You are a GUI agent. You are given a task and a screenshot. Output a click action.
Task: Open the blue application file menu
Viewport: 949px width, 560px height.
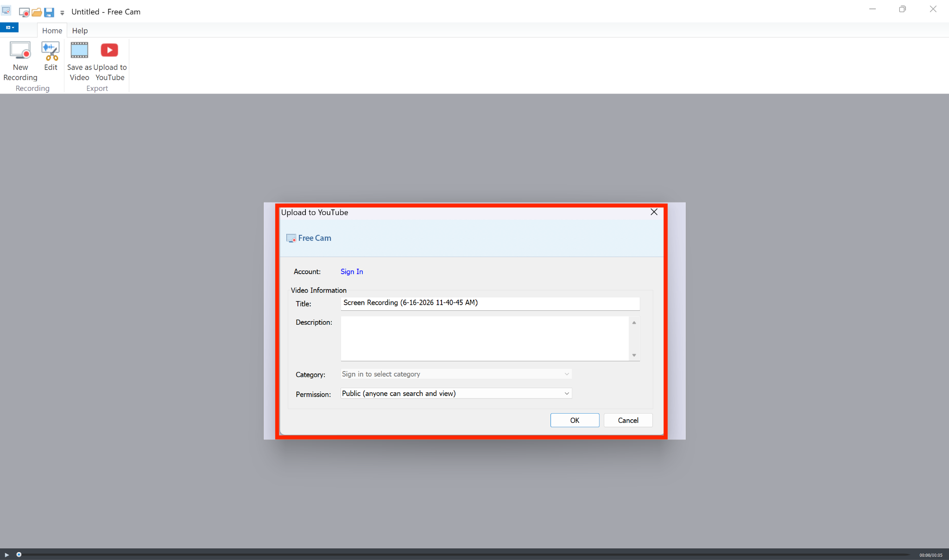9,27
